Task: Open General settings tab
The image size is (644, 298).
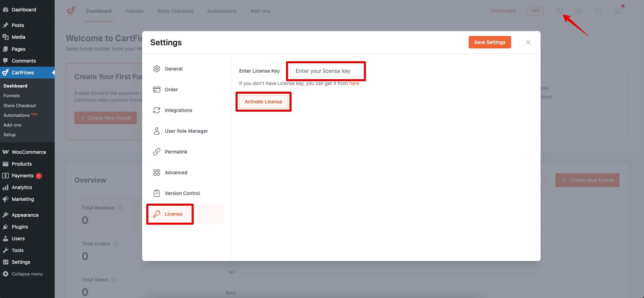Action: tap(173, 69)
